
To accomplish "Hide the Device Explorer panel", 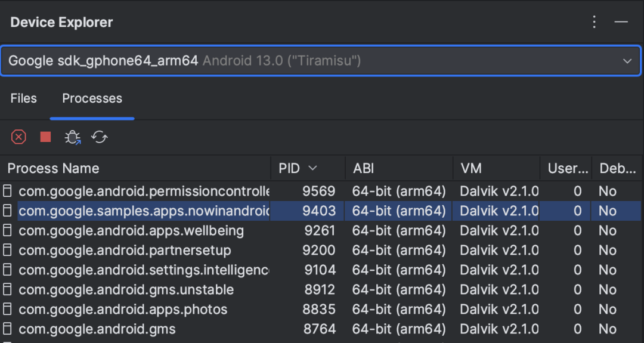I will coord(621,21).
